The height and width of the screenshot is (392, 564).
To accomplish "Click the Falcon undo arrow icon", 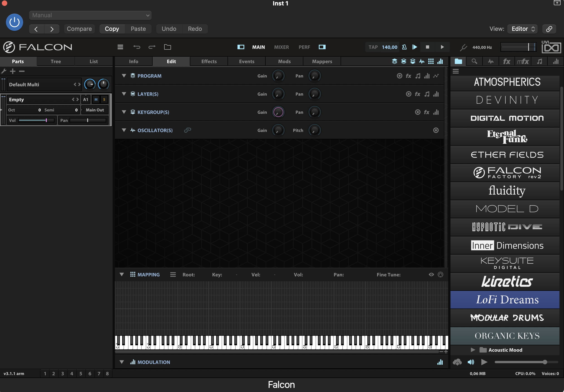I will coord(137,47).
